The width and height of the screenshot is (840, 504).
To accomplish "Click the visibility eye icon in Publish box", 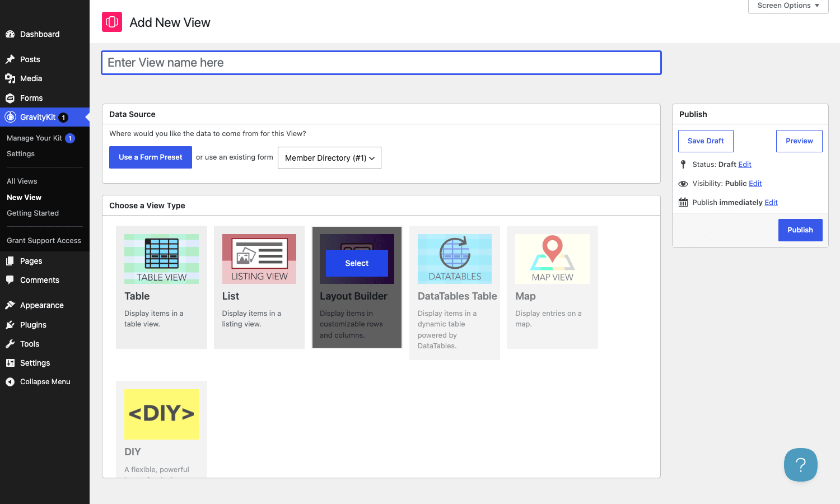I will [683, 184].
